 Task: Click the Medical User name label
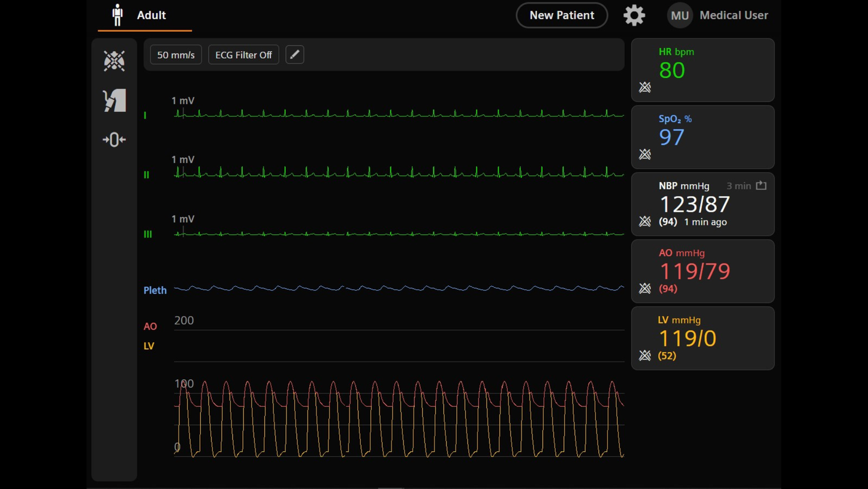coord(734,15)
